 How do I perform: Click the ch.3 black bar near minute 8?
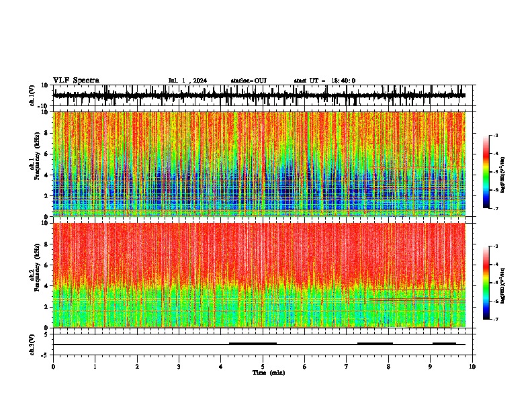(x=375, y=344)
